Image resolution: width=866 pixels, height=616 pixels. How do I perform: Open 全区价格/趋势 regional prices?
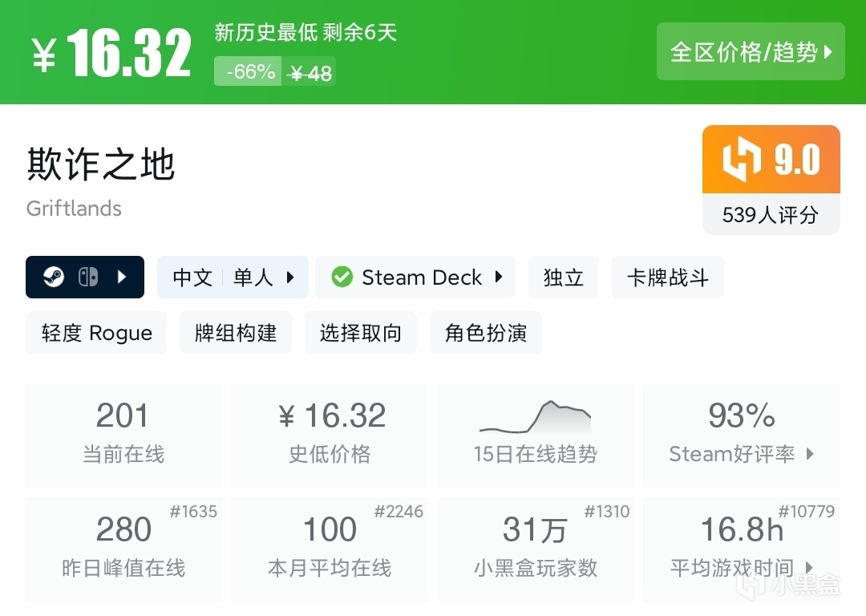point(751,52)
